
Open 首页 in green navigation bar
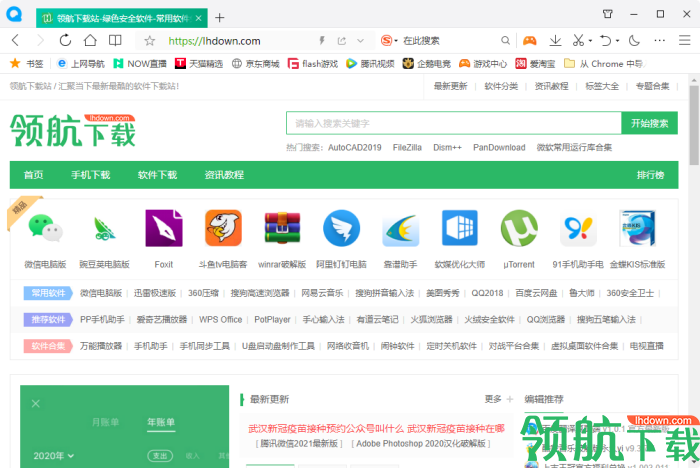[x=33, y=175]
